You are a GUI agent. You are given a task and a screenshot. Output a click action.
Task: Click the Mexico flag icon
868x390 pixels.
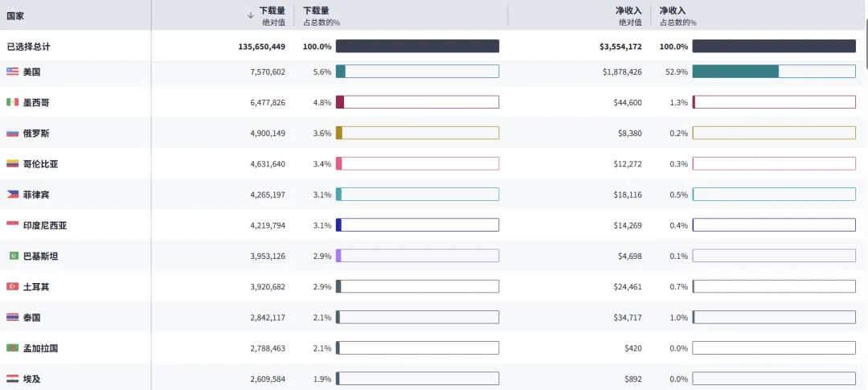tap(12, 102)
